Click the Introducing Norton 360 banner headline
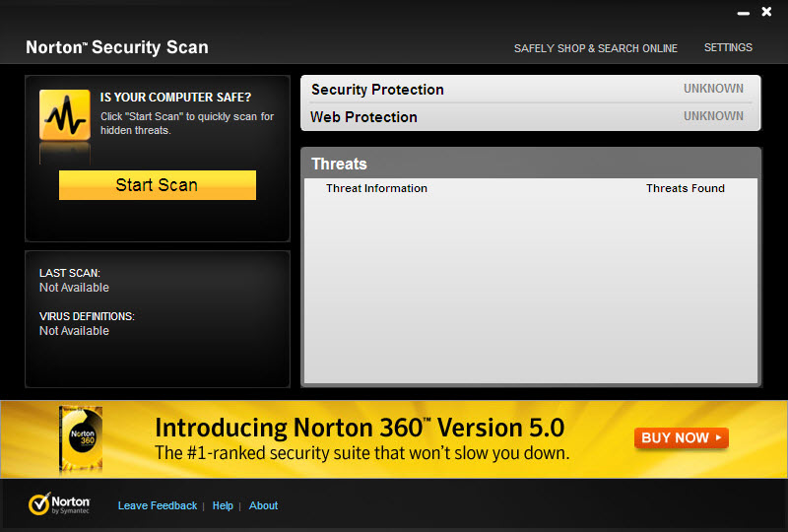Screen dimensions: 788x532 point(360,428)
